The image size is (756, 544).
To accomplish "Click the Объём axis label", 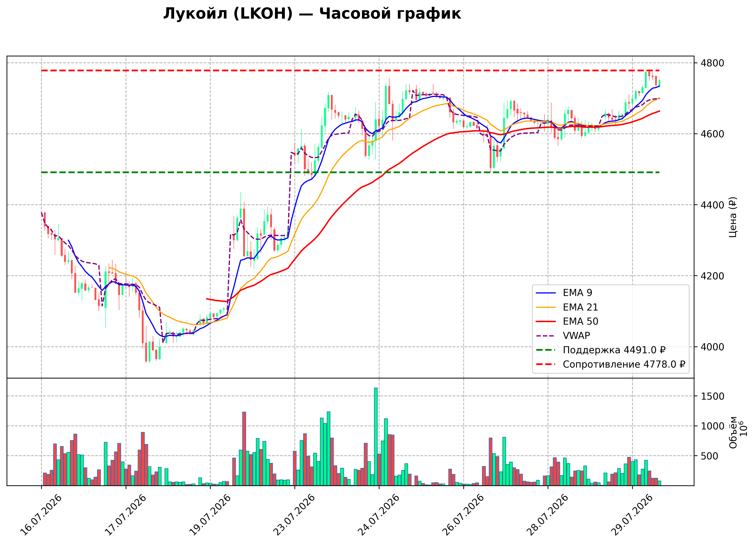I will pos(733,432).
